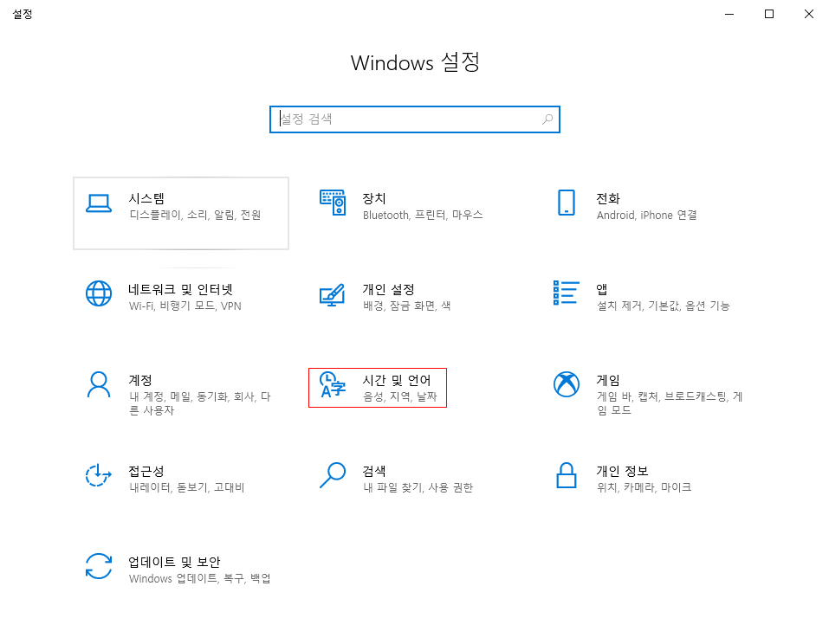Focus the 설정 검색 input field
Viewport: 829px width, 644px height.
(x=415, y=119)
